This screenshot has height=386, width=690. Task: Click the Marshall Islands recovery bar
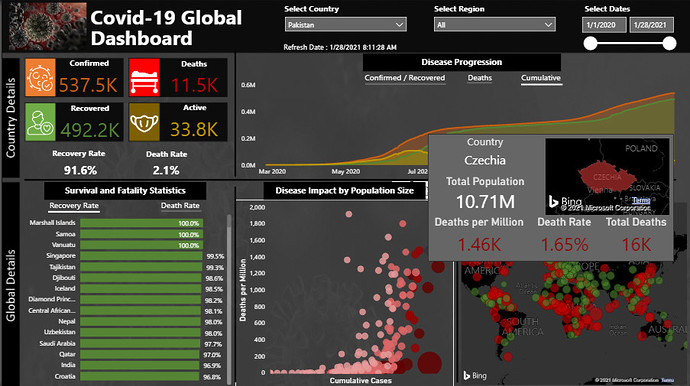(x=141, y=223)
